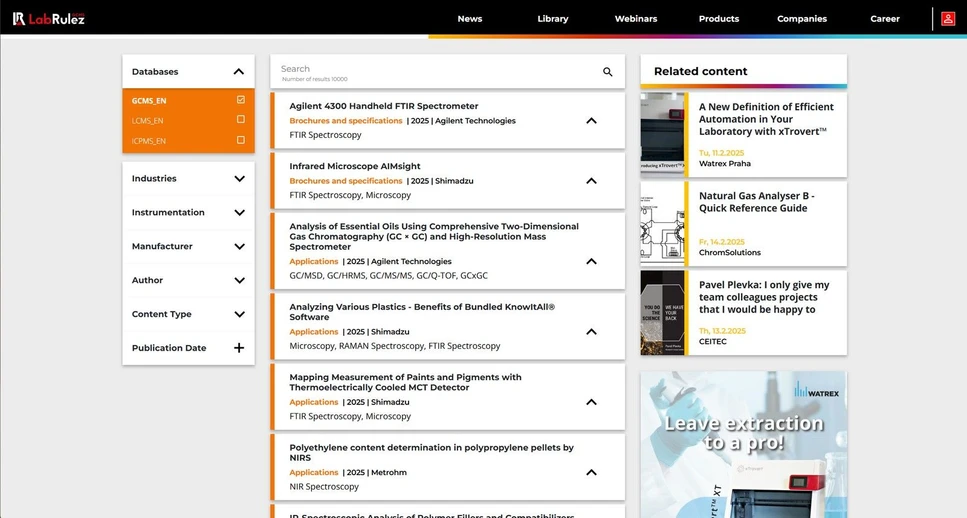Image resolution: width=967 pixels, height=518 pixels.
Task: Open the Webinars menu
Action: point(636,18)
